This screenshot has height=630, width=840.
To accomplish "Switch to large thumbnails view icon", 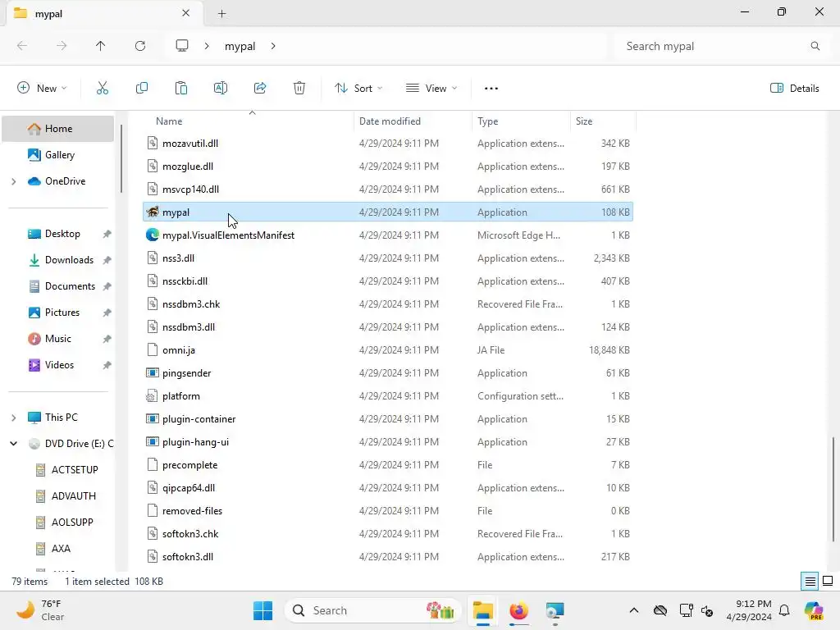I will 828,582.
